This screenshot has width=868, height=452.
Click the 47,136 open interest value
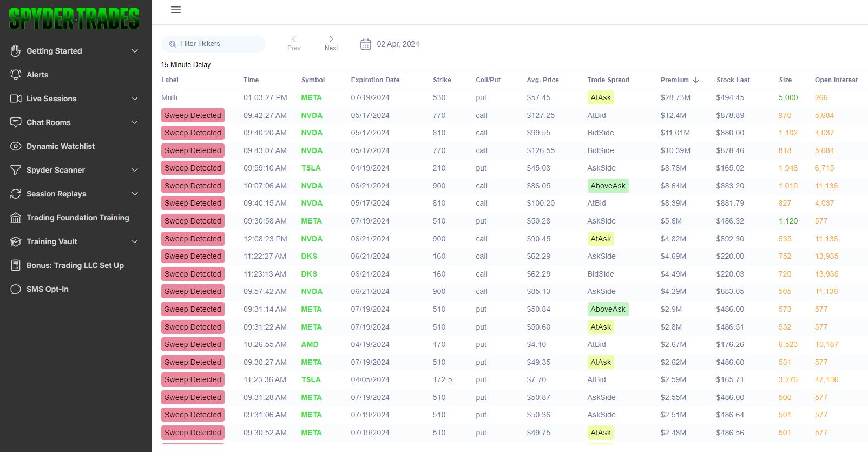(826, 379)
